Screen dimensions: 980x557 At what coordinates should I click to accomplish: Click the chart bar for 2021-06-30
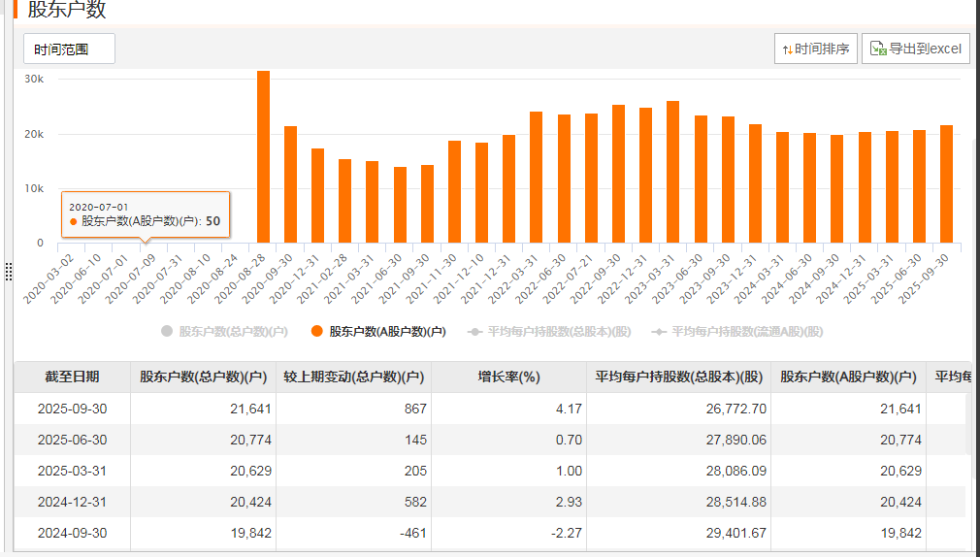click(x=400, y=205)
